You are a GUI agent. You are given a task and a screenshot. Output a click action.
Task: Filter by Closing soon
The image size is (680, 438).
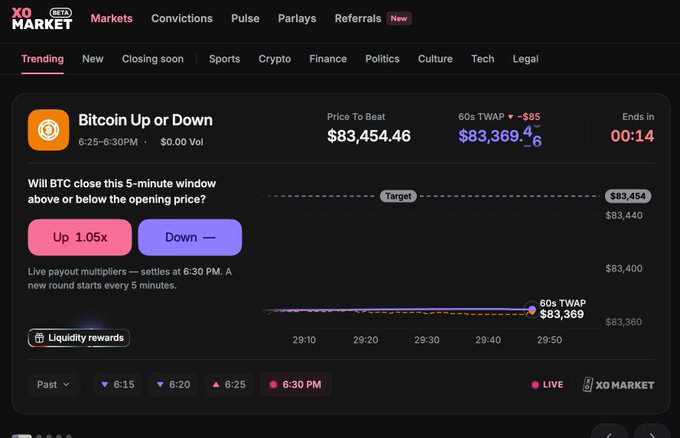(153, 59)
